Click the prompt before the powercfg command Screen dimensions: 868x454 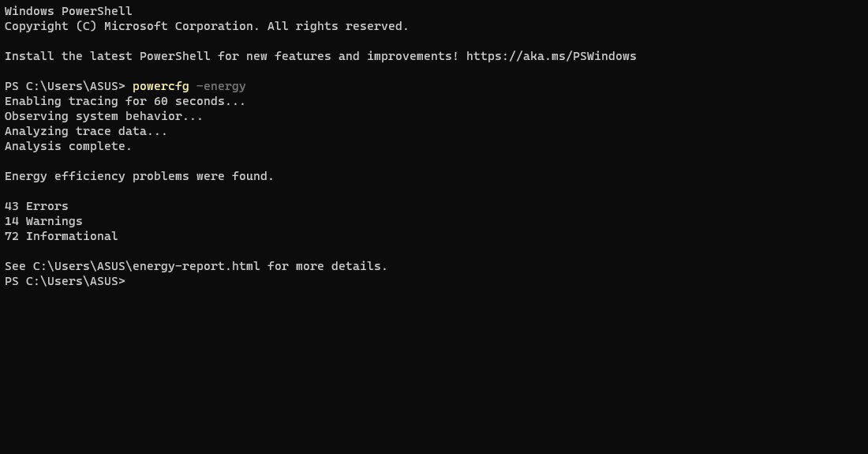(65, 86)
